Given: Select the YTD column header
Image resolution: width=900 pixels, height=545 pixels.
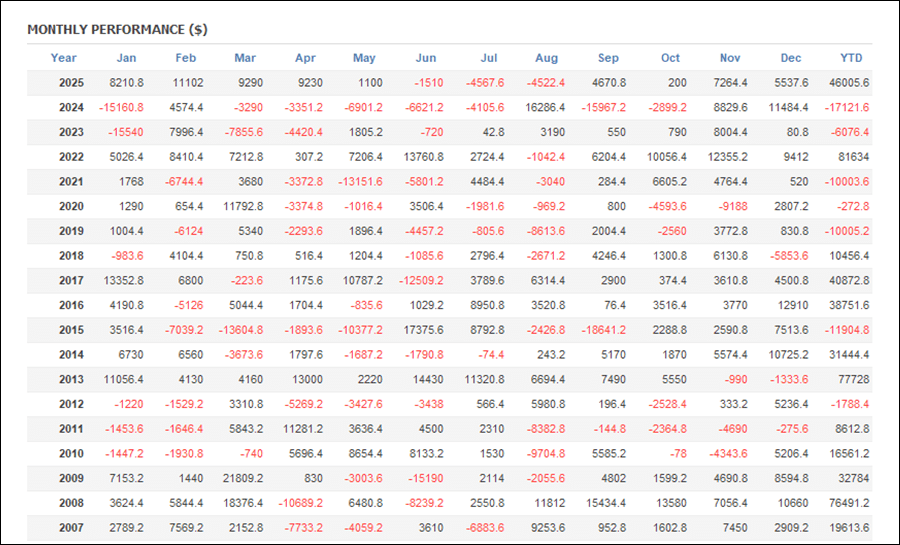Looking at the screenshot, I should coord(851,58).
